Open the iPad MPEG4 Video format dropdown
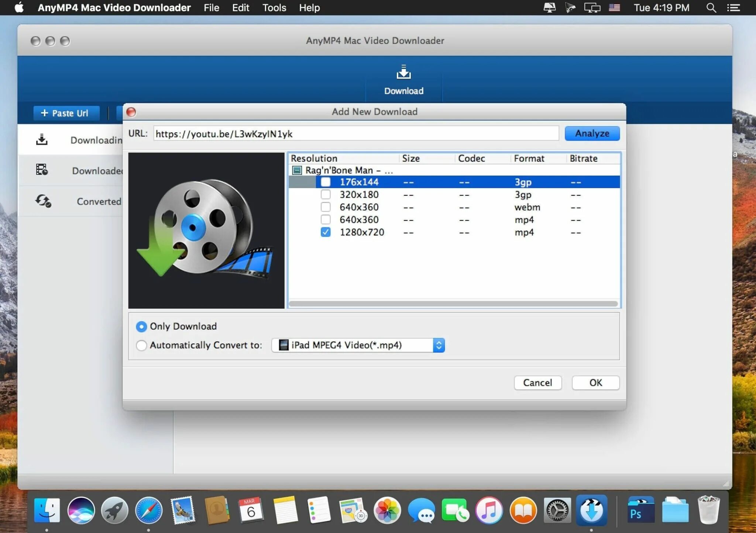Screen dimensions: 756x533 point(358,345)
